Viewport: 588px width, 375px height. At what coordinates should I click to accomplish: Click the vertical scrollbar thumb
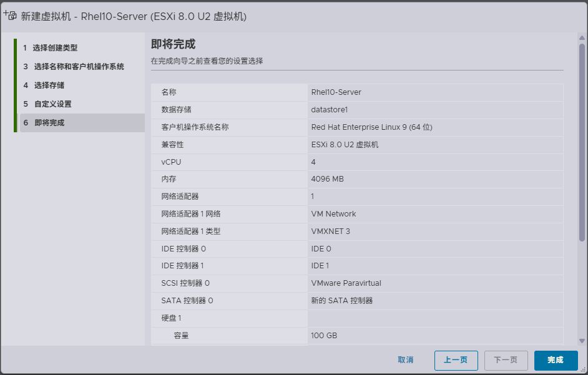coord(582,144)
